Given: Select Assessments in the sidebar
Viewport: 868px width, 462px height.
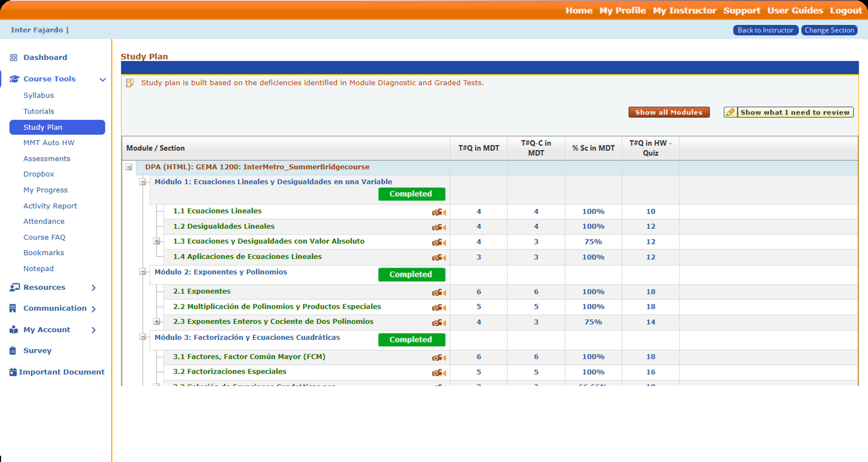Looking at the screenshot, I should pos(47,159).
